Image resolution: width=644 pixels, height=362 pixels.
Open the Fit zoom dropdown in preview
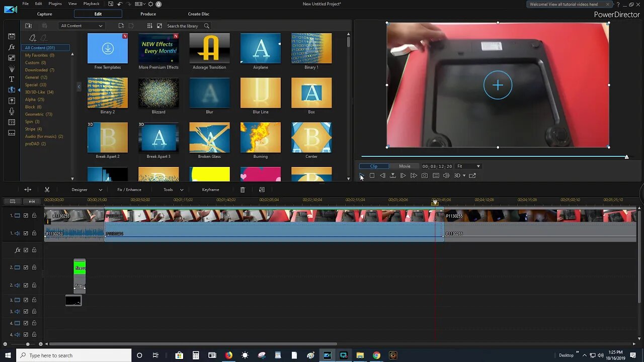pos(469,166)
